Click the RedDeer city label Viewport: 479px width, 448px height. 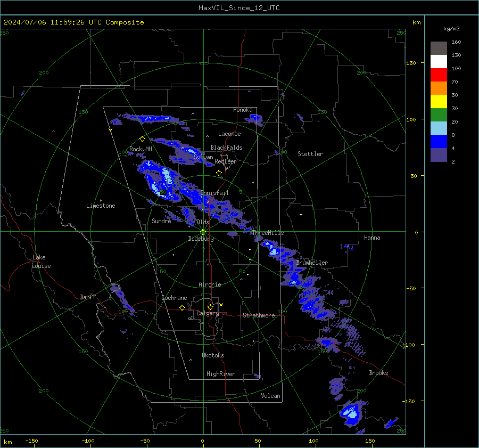click(226, 161)
